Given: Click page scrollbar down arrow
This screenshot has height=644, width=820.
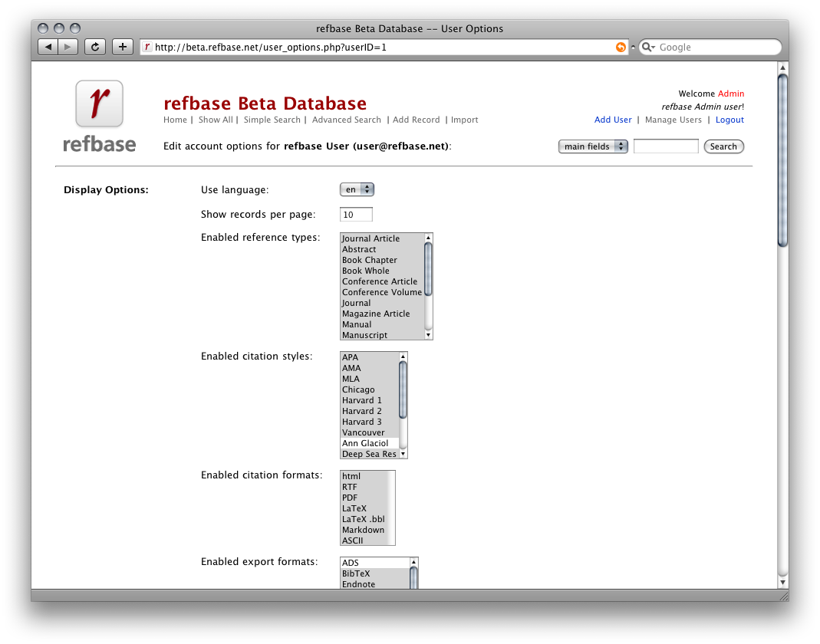Looking at the screenshot, I should [783, 583].
